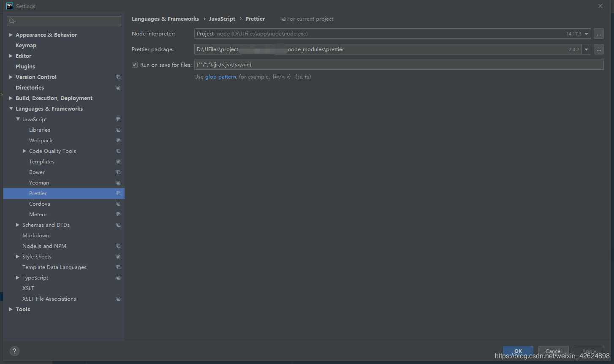Click project-level icon beside Code Quality Tools
This screenshot has height=364, width=614.
click(118, 151)
